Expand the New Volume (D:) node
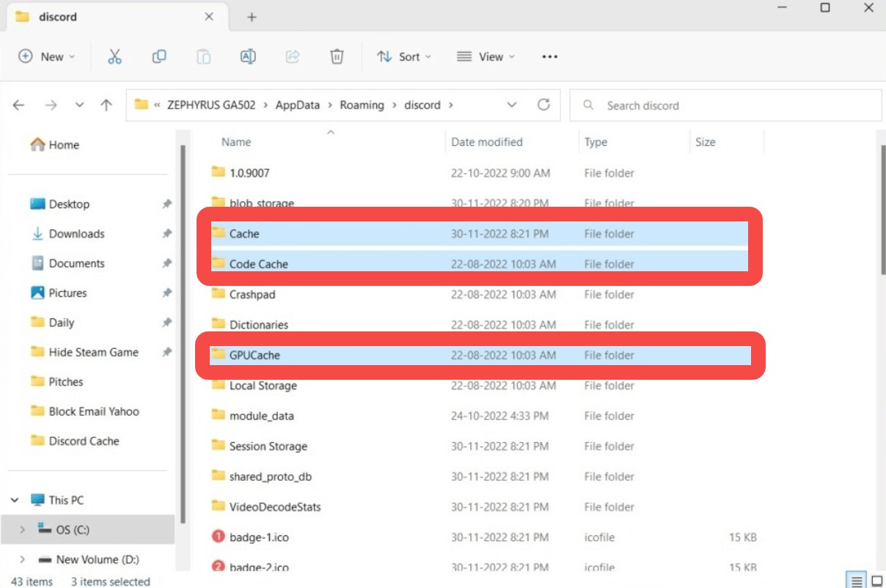 tap(22, 559)
